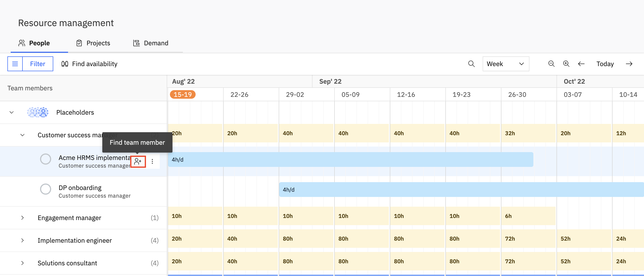Screen dimensions: 644x276
Task: Click the Find availability button
Action: [x=89, y=64]
